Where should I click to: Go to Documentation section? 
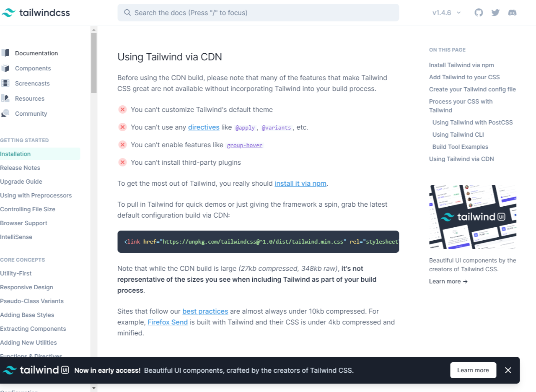[x=36, y=53]
